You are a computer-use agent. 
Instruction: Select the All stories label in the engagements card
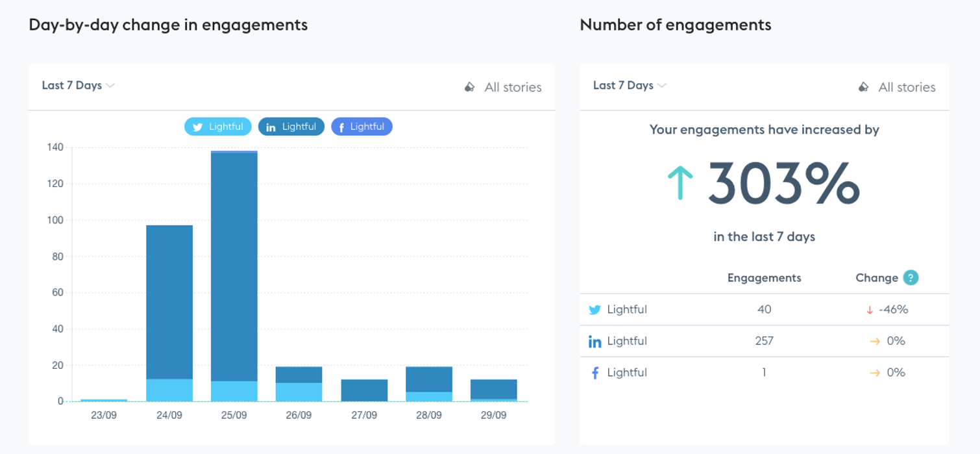[907, 87]
